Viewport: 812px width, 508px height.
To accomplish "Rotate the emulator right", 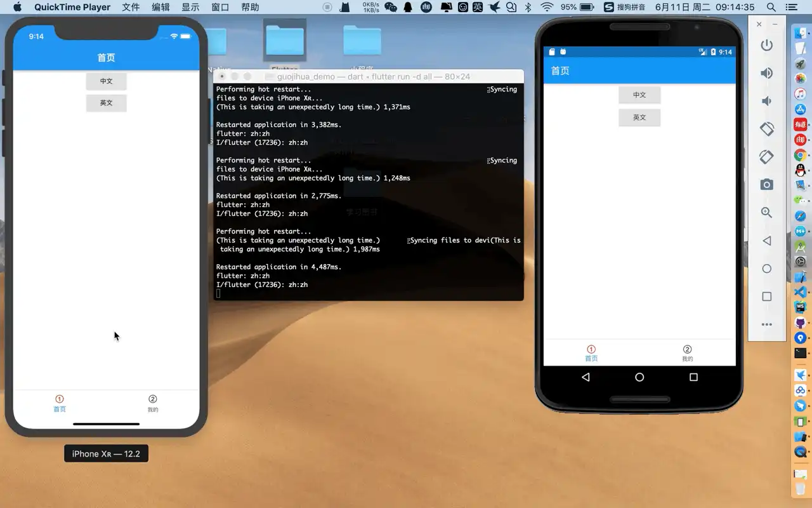I will coord(766,157).
